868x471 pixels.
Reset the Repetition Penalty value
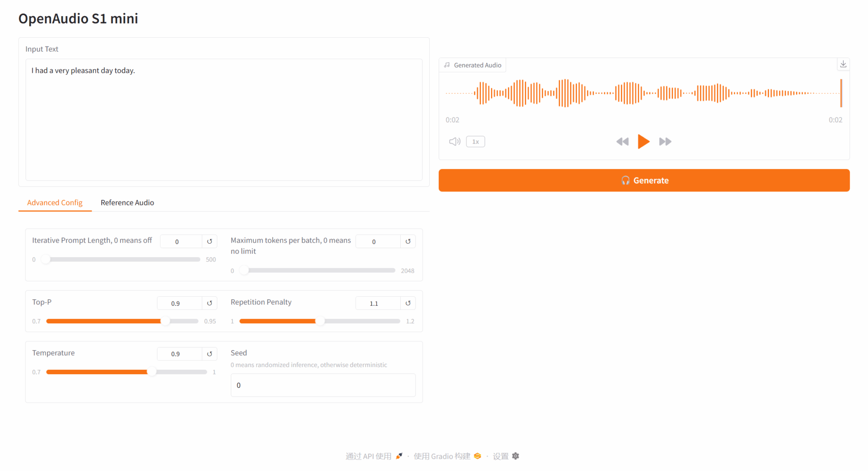pyautogui.click(x=408, y=303)
